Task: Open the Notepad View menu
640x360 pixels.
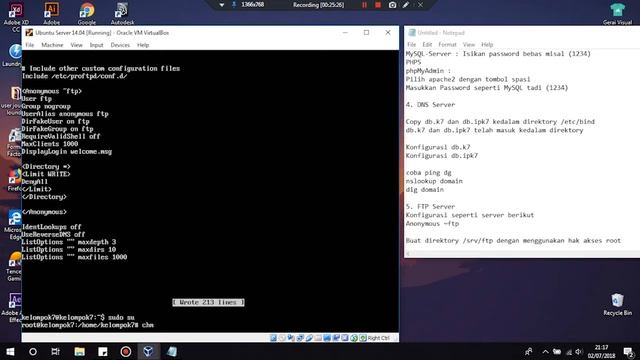Action: click(x=469, y=44)
